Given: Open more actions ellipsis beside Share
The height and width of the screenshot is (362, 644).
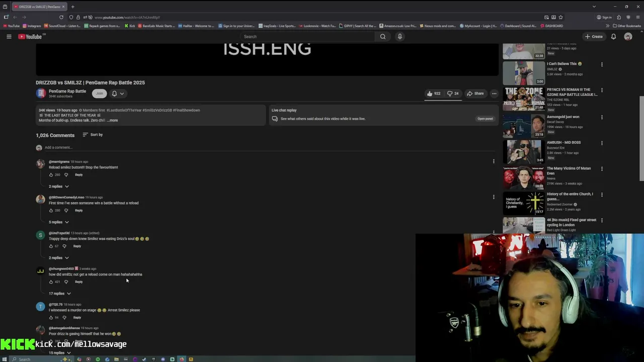Looking at the screenshot, I should coord(494,94).
